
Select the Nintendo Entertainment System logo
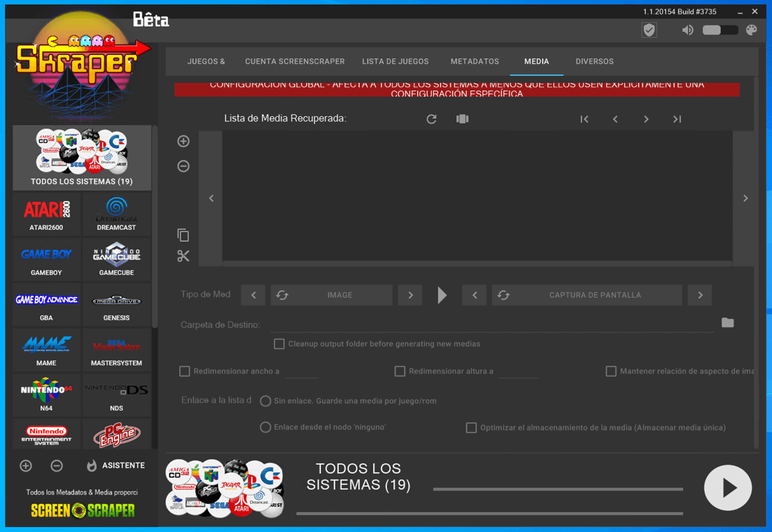tap(46, 434)
